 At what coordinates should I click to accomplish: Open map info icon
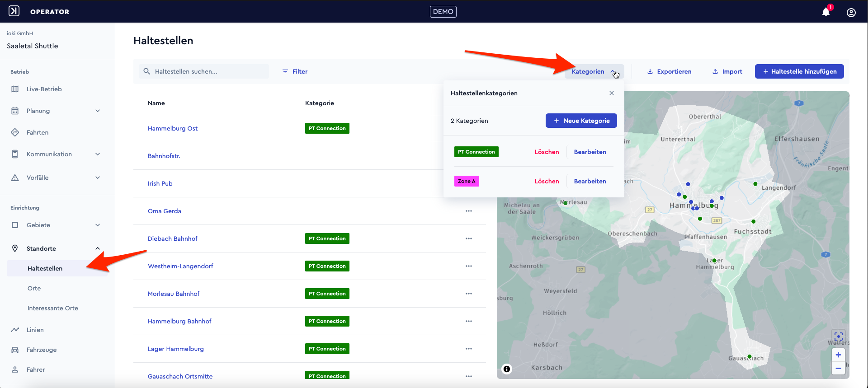(x=507, y=369)
